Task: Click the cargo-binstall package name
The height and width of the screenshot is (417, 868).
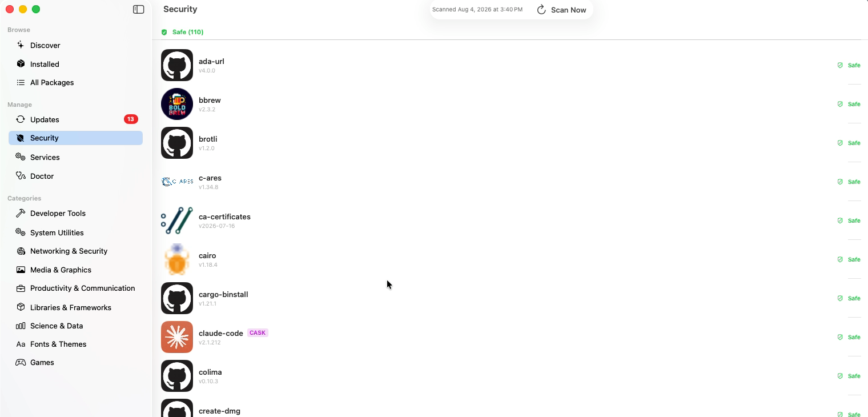Action: coord(223,294)
